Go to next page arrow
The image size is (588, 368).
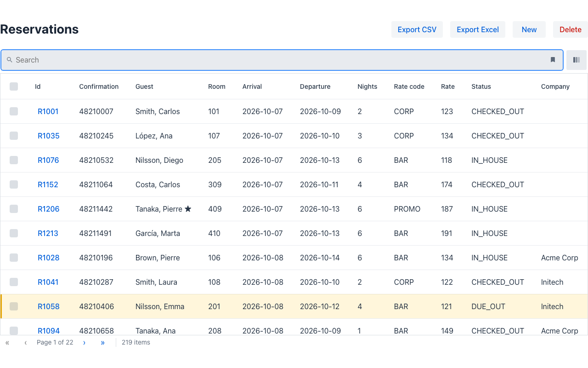point(84,343)
